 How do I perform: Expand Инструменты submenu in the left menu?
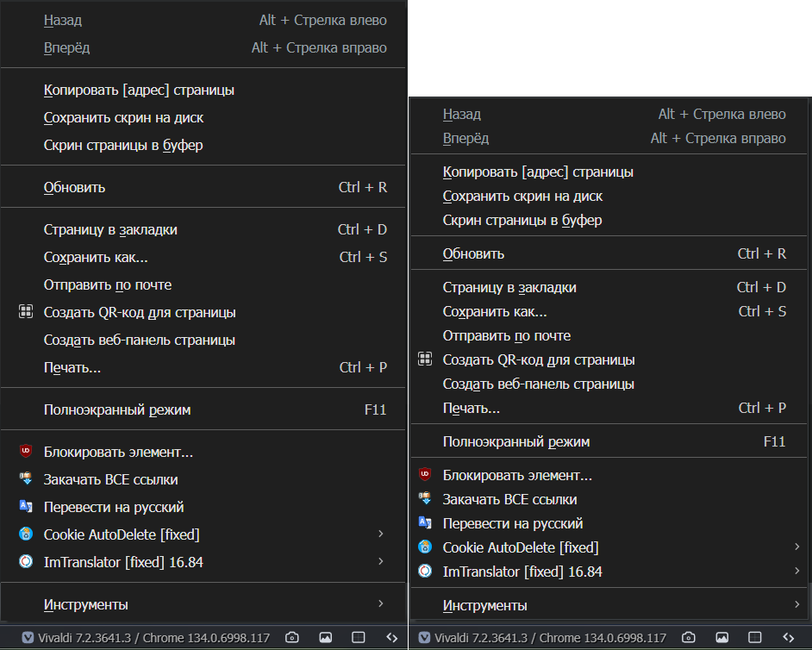pos(203,604)
